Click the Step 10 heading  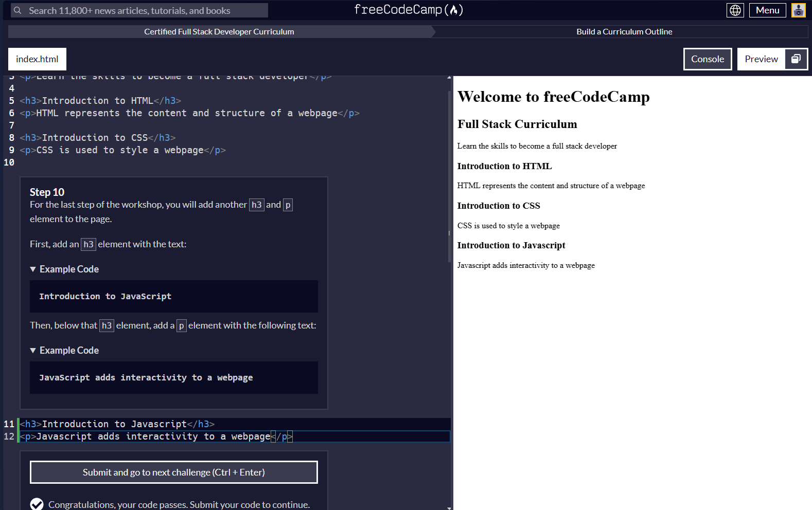pos(47,192)
